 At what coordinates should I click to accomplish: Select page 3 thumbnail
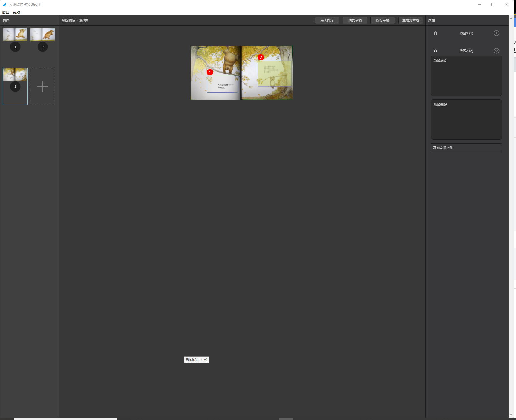(15, 75)
